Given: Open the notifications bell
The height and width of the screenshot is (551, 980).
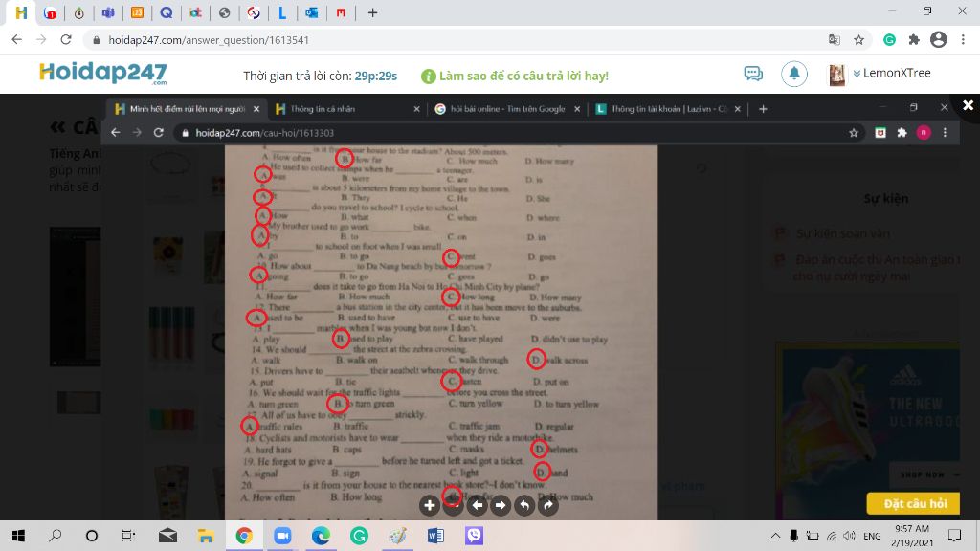Looking at the screenshot, I should tap(793, 74).
